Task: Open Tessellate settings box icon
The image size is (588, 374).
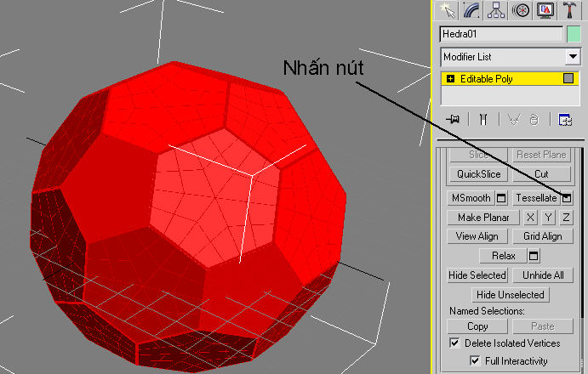Action: [x=567, y=198]
